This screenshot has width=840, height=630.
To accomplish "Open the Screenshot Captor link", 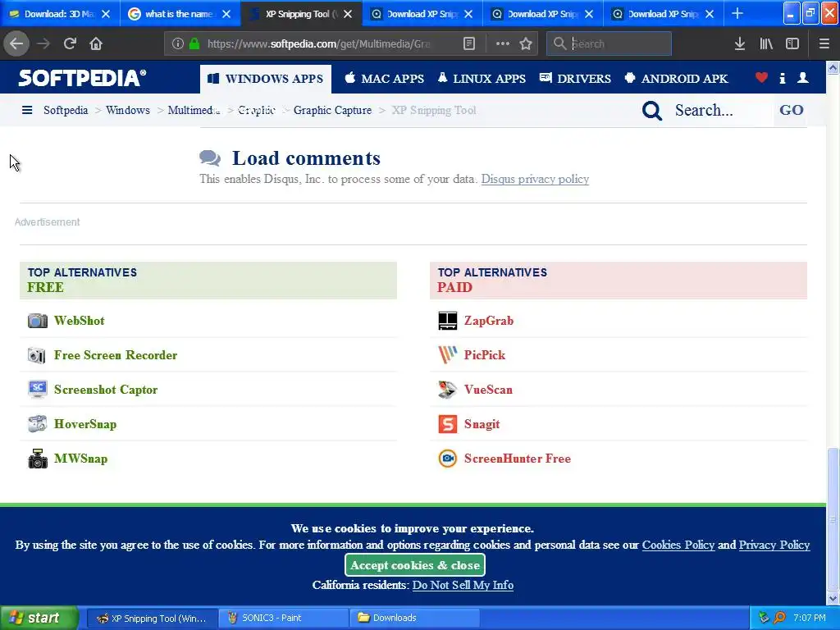I will pos(106,390).
